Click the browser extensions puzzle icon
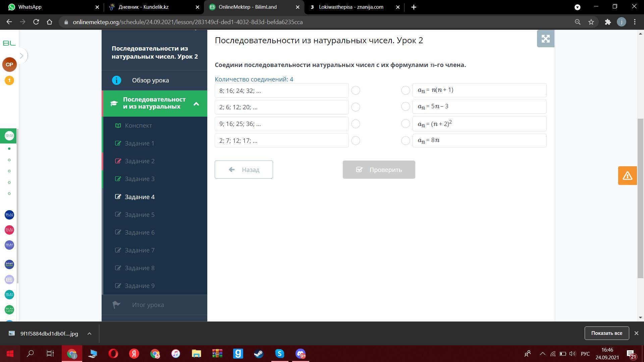The width and height of the screenshot is (644, 362). (608, 22)
